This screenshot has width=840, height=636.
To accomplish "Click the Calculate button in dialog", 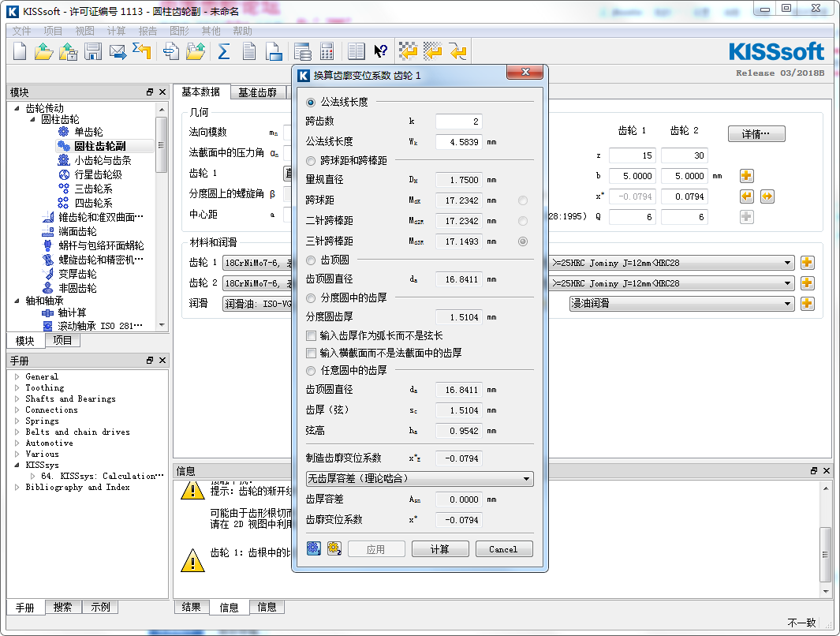I will (x=440, y=549).
